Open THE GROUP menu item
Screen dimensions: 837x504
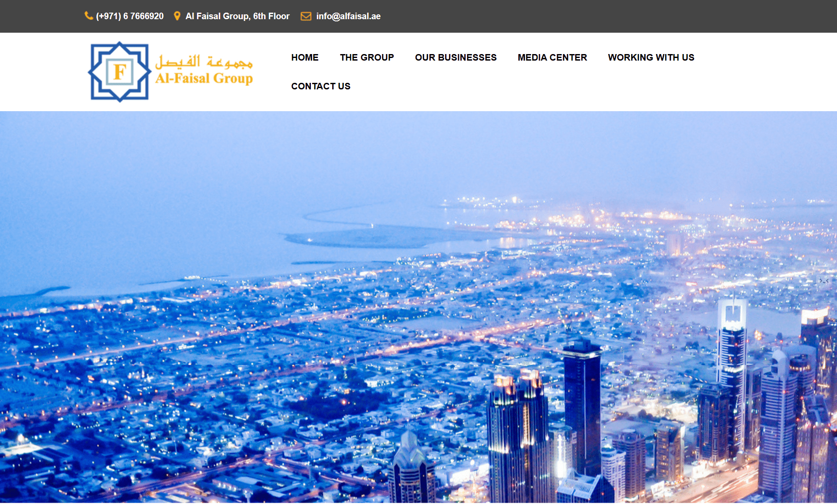(x=367, y=58)
